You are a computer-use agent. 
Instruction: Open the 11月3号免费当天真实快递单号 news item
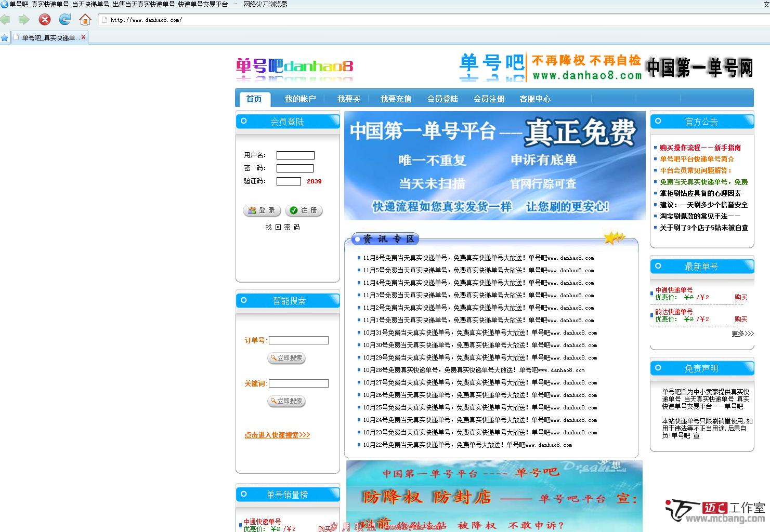coord(478,295)
